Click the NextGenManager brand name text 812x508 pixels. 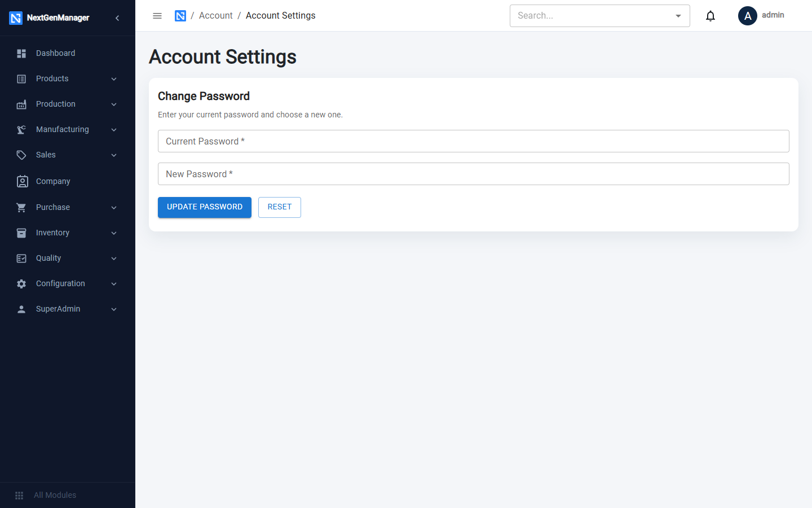(58, 18)
